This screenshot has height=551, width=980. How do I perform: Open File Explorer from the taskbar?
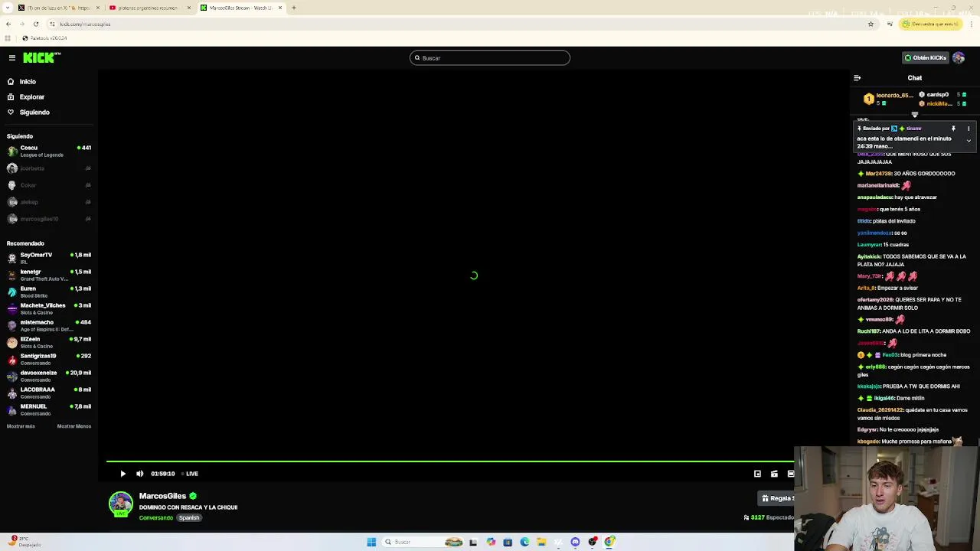pos(541,542)
